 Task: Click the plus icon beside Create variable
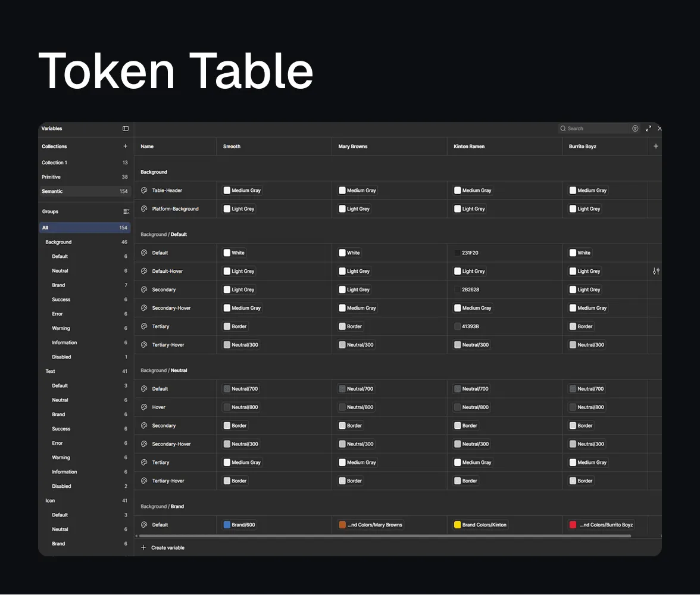coord(143,548)
